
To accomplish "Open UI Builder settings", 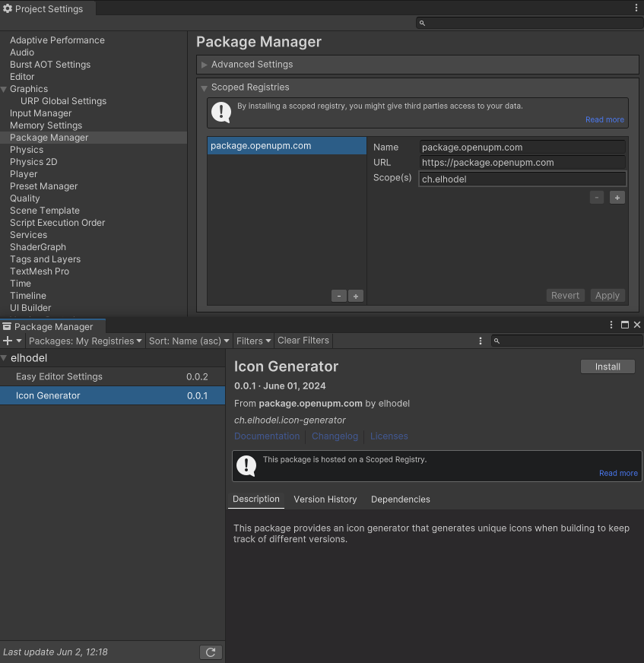I will point(30,308).
